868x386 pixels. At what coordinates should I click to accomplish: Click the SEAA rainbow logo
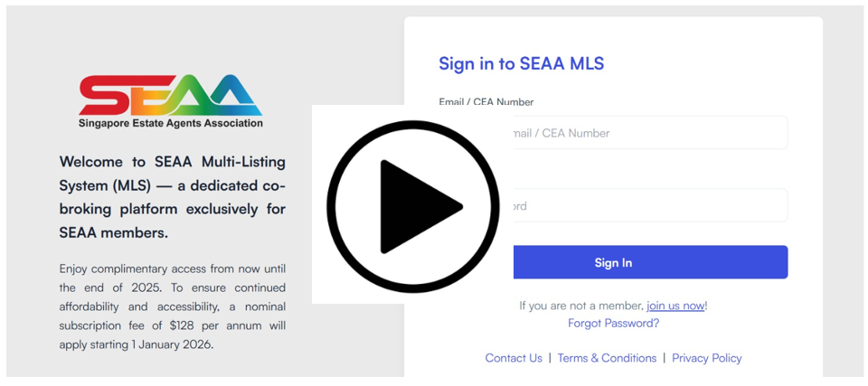tap(171, 100)
